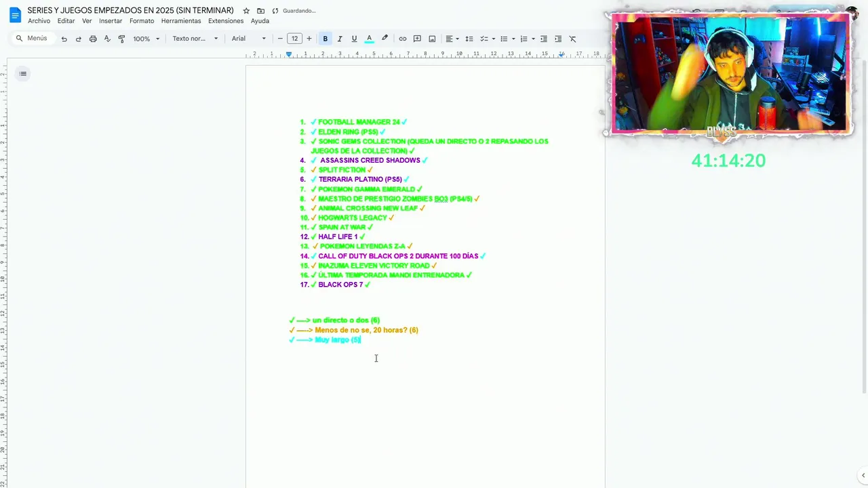Open line and paragraph spacing
Viewport: 868px width, 488px height.
[469, 39]
